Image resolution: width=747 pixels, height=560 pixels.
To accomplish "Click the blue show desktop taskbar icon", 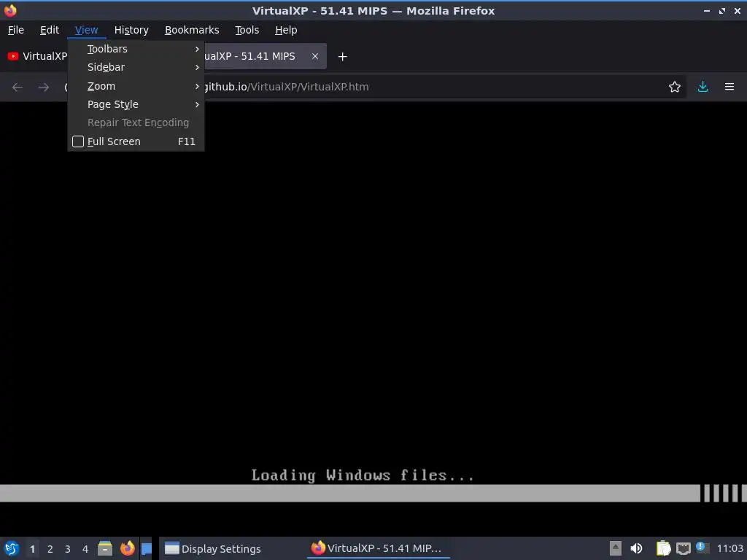I will pyautogui.click(x=146, y=548).
